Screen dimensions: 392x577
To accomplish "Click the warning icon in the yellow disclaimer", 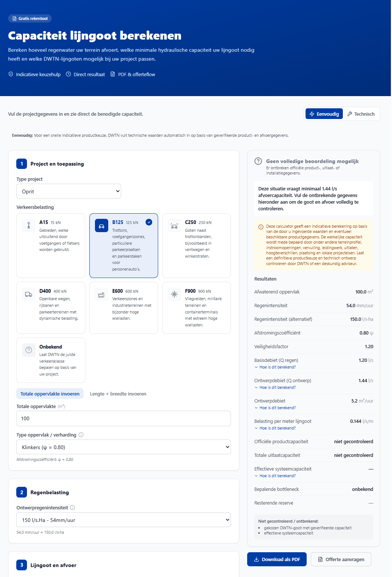I will 261,227.
